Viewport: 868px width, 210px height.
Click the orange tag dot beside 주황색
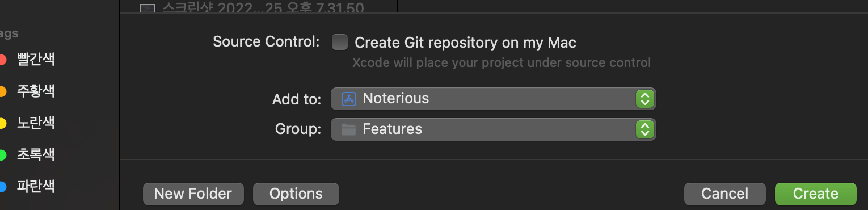point(2,91)
